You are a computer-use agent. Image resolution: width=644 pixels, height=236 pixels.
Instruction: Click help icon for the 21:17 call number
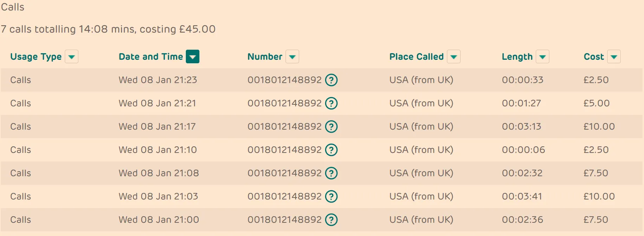click(x=331, y=127)
